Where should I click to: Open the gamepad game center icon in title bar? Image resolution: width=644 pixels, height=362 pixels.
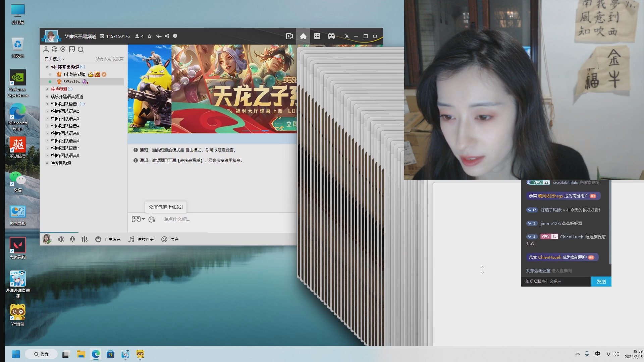pos(331,36)
